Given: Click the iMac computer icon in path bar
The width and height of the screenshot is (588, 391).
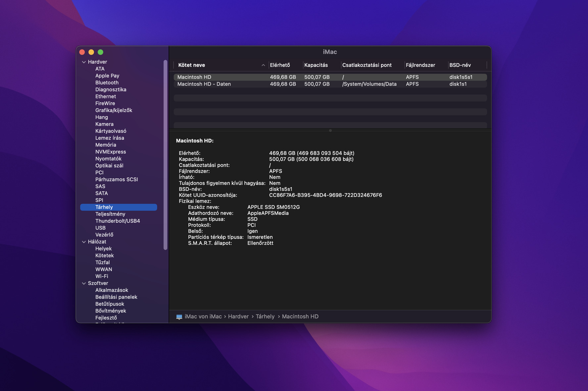Looking at the screenshot, I should (x=179, y=317).
